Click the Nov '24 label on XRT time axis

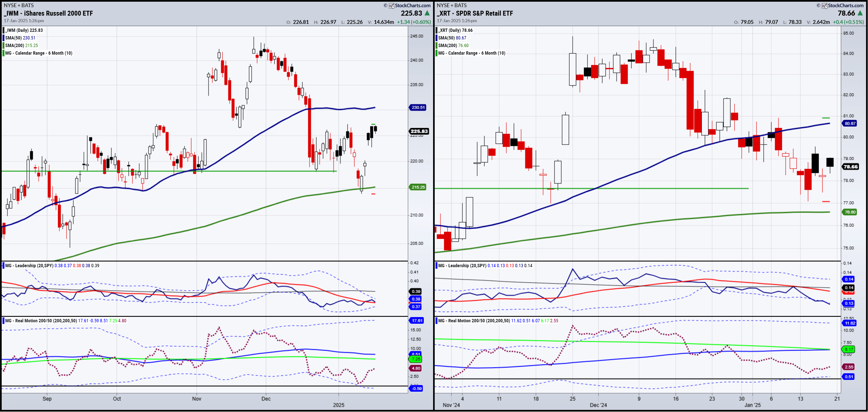451,405
